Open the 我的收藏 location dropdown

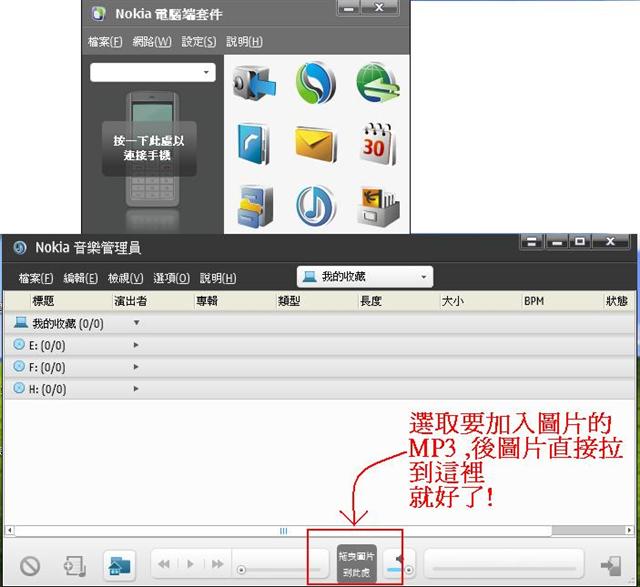[x=365, y=277]
